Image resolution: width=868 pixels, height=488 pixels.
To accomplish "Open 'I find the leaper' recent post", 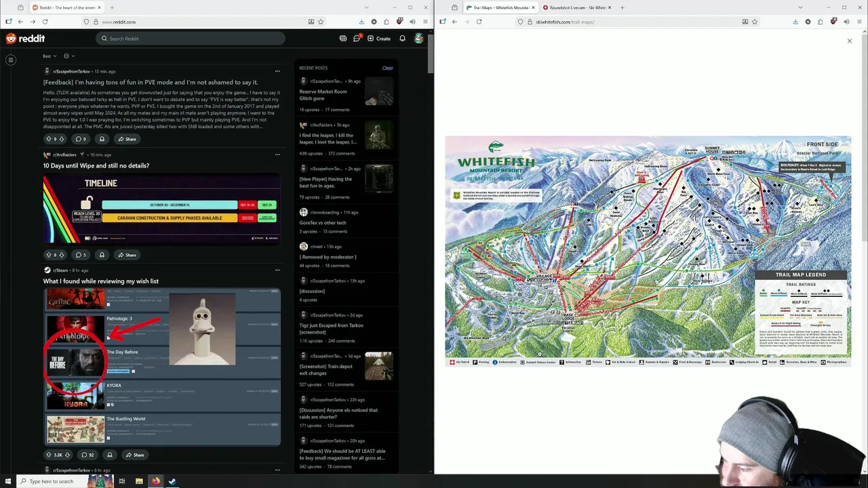I will (328, 138).
